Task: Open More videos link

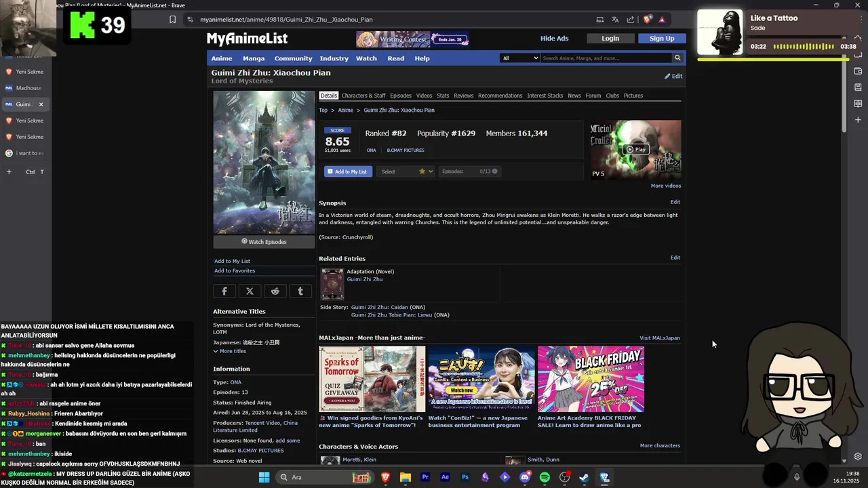Action: tap(666, 186)
